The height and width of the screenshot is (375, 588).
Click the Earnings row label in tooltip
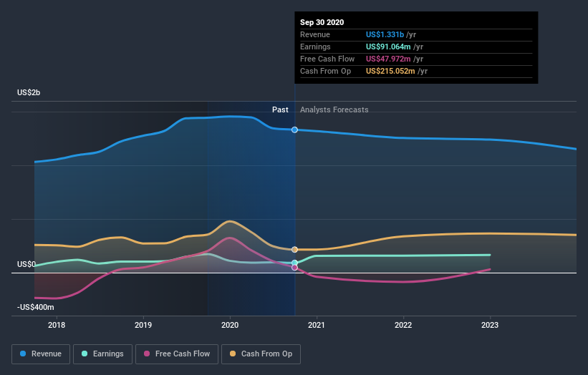coord(315,47)
